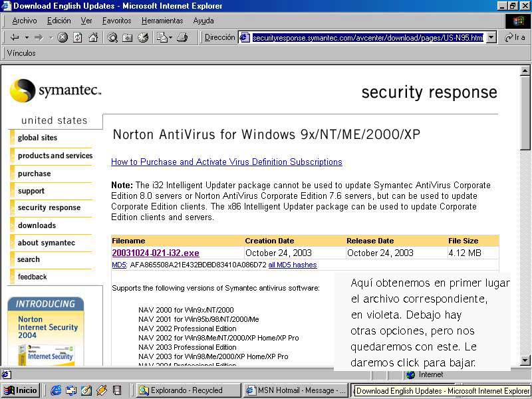Click the address bar URL field
This screenshot has width=532, height=399.
(368, 38)
